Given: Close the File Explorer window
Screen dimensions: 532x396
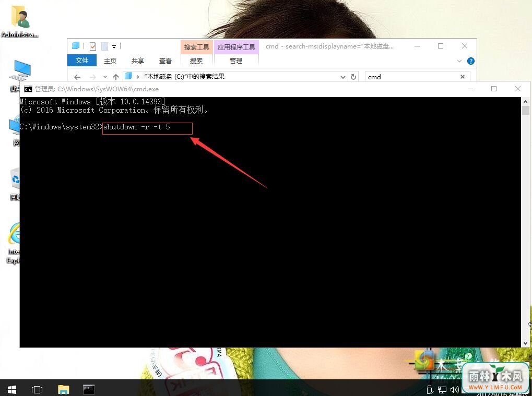Looking at the screenshot, I should (x=465, y=46).
